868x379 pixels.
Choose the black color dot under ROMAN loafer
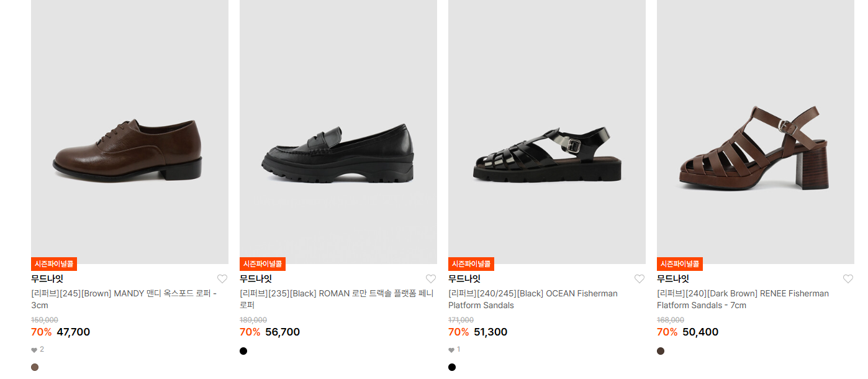(x=243, y=351)
